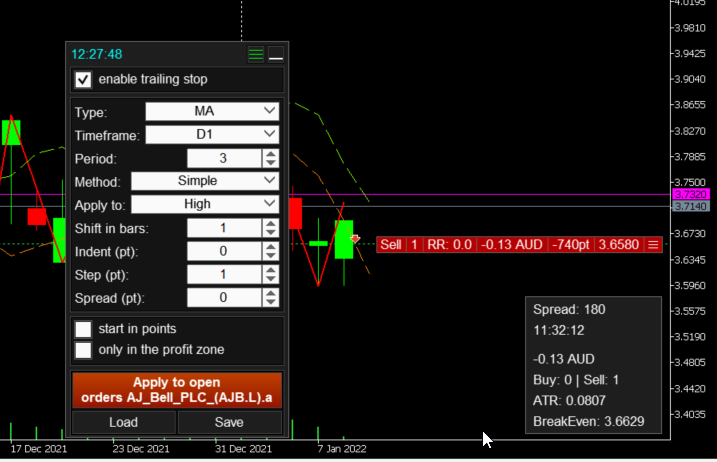This screenshot has width=717, height=462.
Task: Click the 7 Jan 2022 date label
Action: pyautogui.click(x=342, y=449)
